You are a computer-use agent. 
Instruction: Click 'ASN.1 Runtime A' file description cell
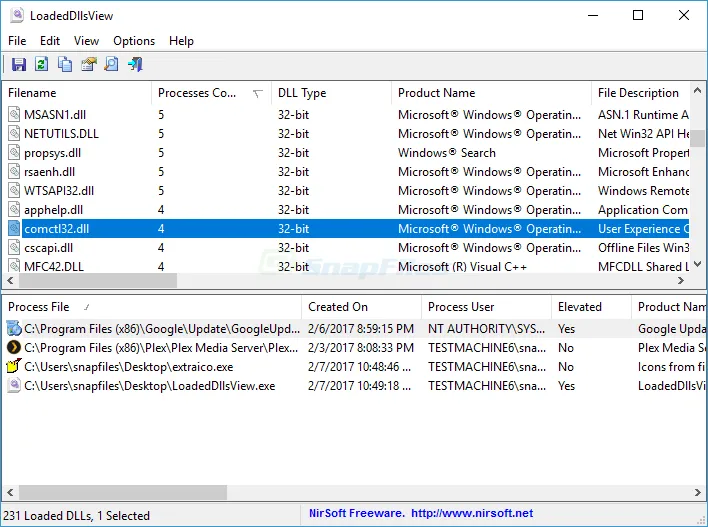(x=643, y=115)
